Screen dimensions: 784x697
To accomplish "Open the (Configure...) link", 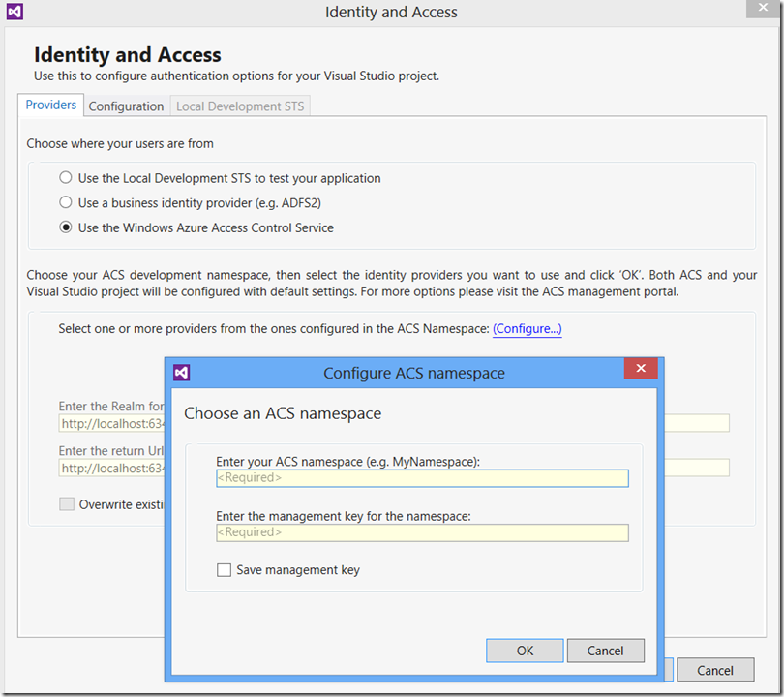I will pos(528,328).
